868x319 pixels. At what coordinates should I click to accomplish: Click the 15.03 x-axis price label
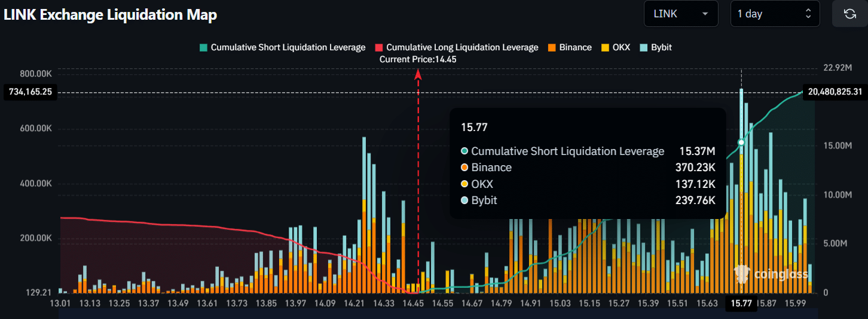coord(560,303)
